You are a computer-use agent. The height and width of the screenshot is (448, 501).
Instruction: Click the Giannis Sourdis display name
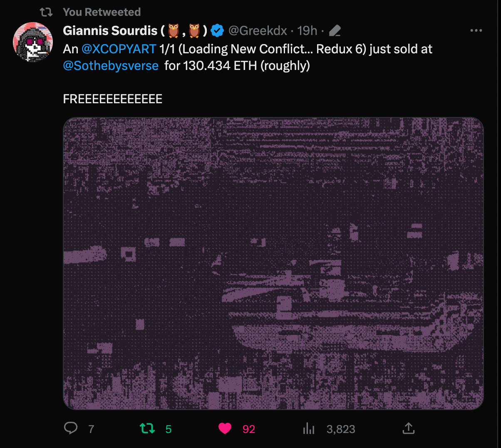tap(110, 30)
